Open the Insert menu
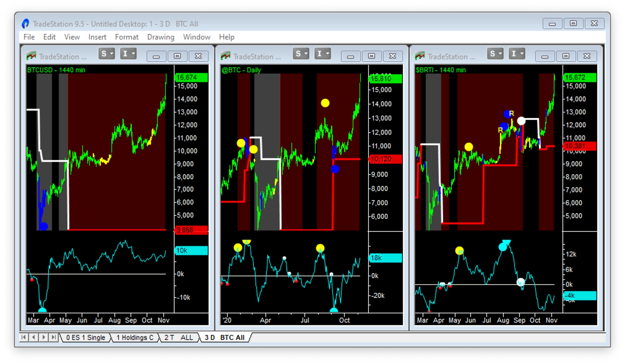This screenshot has width=625, height=364. [97, 37]
